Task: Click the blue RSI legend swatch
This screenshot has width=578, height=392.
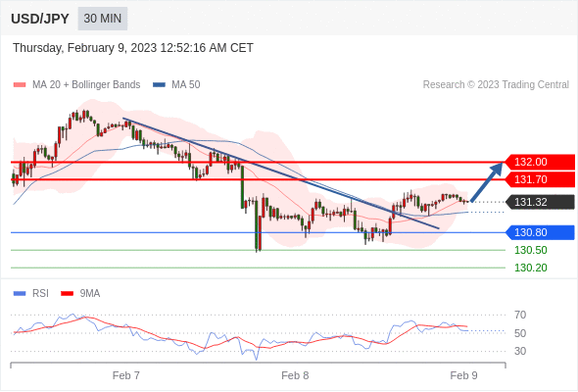Action: pyautogui.click(x=20, y=294)
